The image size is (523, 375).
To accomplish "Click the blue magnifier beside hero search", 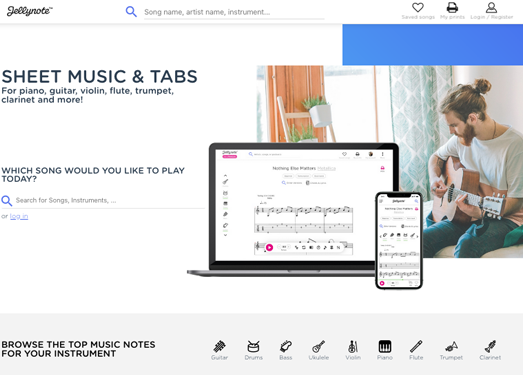I will tap(7, 201).
